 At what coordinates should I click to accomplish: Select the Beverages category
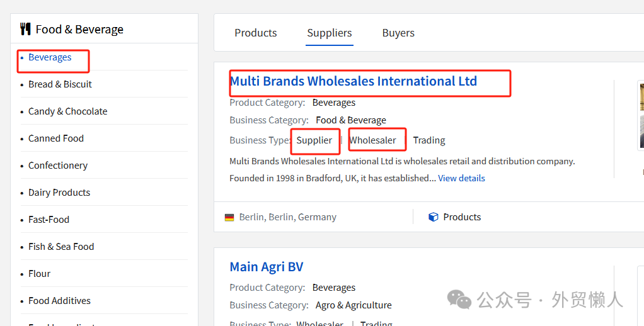tap(50, 57)
